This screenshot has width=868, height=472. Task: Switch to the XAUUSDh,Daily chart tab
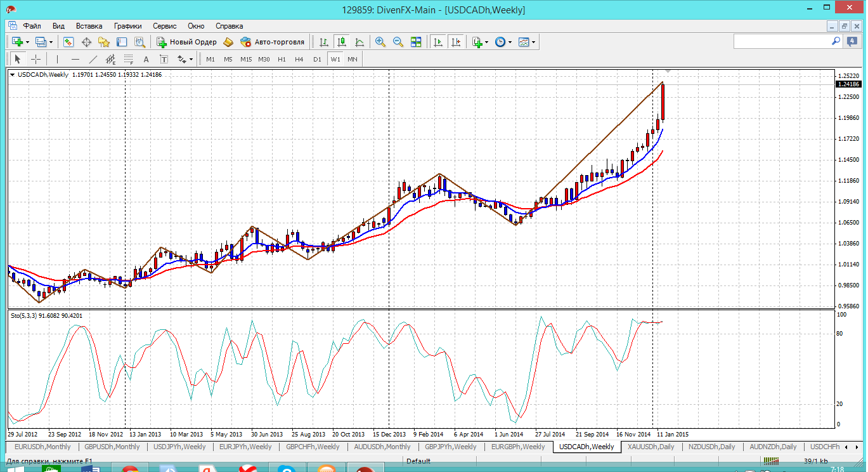pos(651,447)
